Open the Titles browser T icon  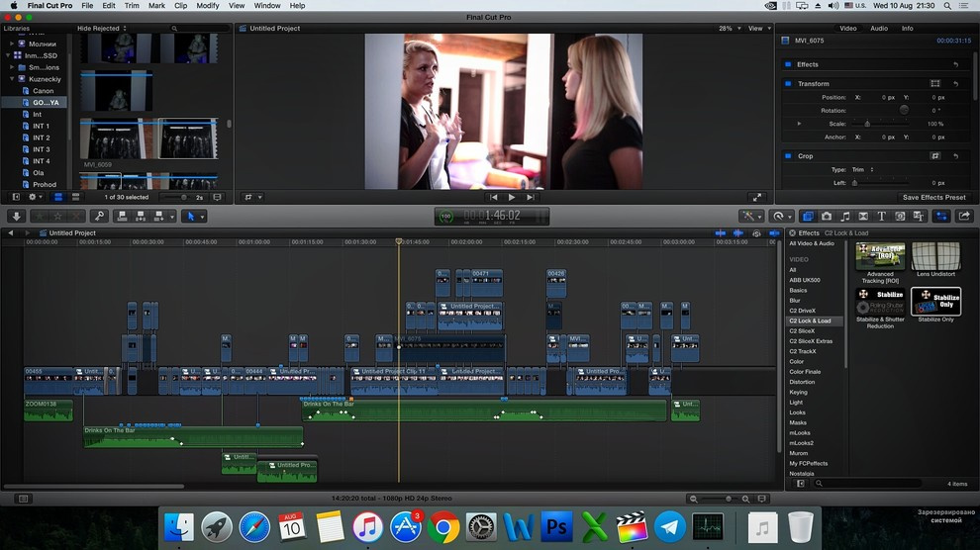[x=881, y=216]
